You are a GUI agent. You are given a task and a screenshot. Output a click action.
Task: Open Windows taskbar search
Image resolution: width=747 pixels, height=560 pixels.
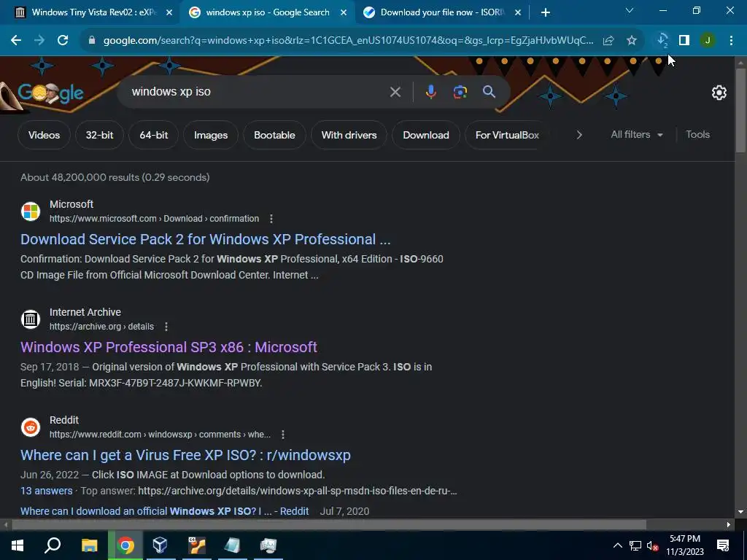[53, 545]
